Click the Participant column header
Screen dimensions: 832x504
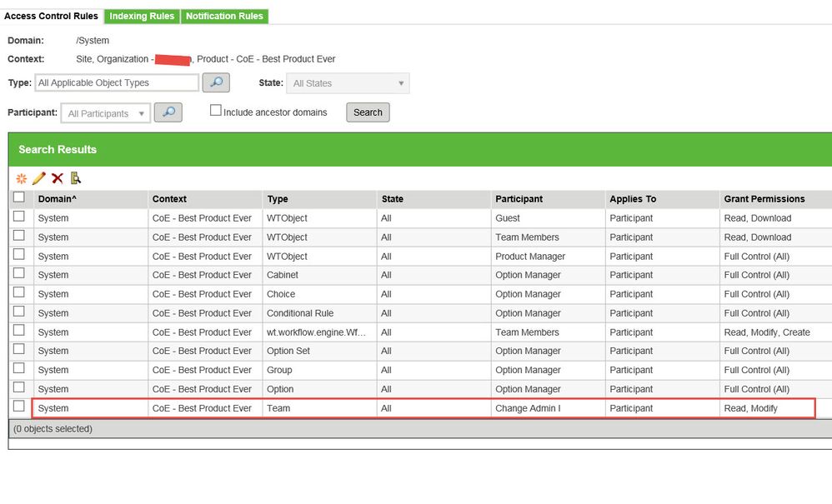click(x=519, y=199)
